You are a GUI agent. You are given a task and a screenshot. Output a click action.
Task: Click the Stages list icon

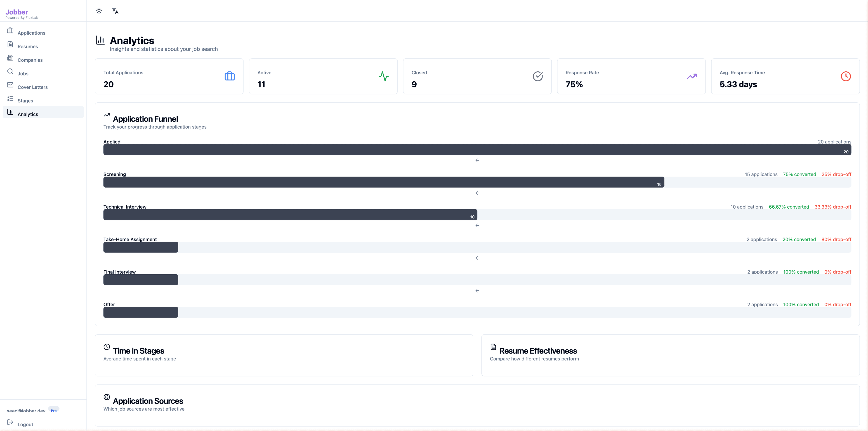tap(10, 98)
